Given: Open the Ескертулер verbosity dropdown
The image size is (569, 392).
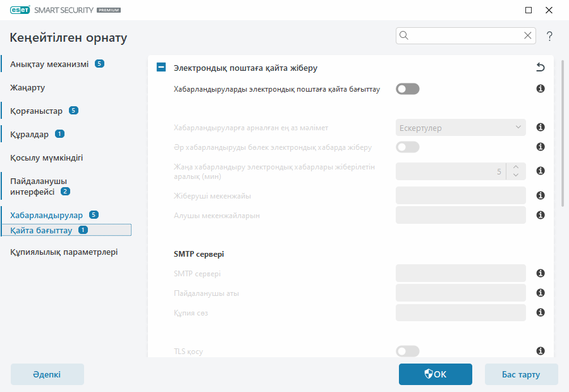Looking at the screenshot, I should click(460, 128).
